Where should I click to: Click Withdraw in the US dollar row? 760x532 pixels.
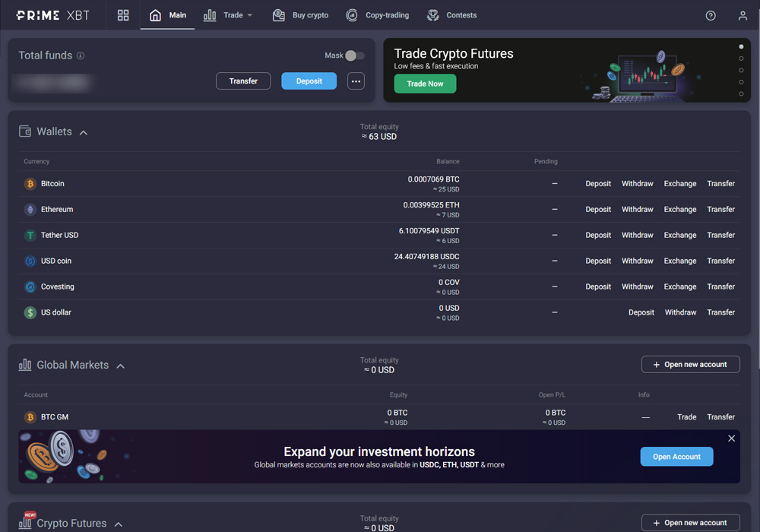680,312
